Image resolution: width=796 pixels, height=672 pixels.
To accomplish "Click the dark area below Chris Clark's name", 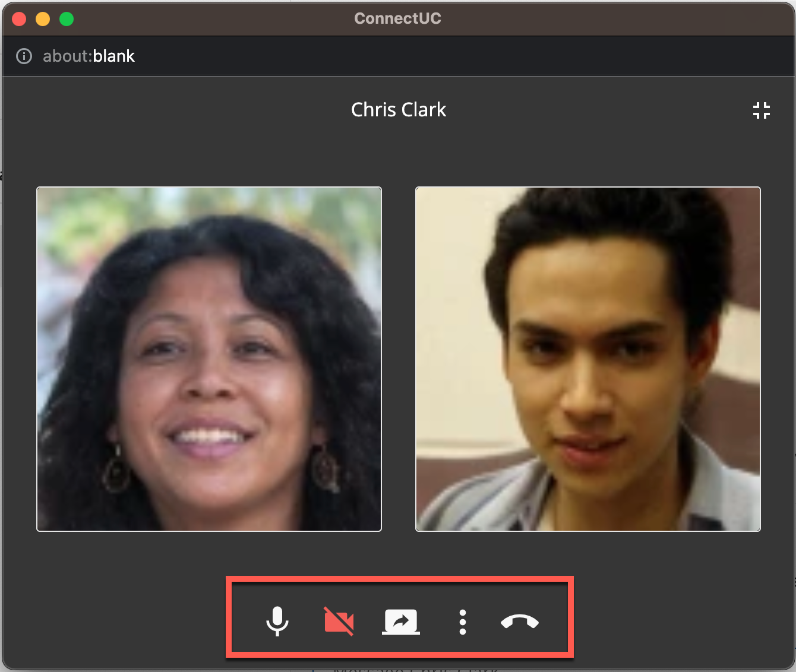I will tap(399, 151).
